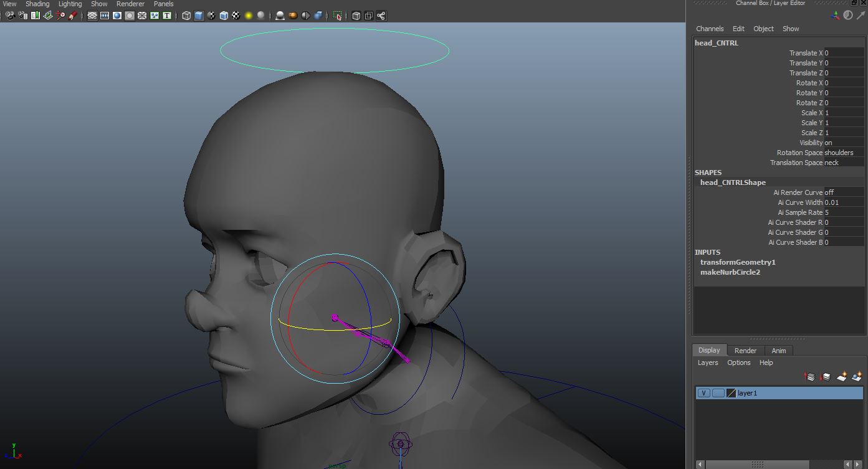Move selected layer up icon
Screen dimensions: 868x469
(x=810, y=377)
